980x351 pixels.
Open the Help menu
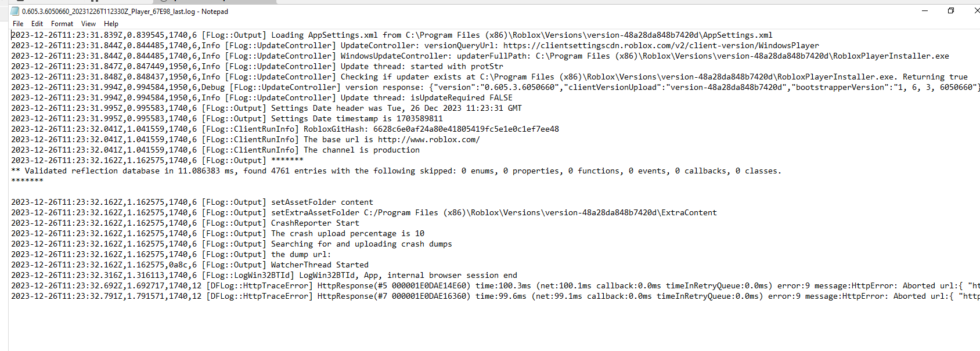[x=111, y=24]
